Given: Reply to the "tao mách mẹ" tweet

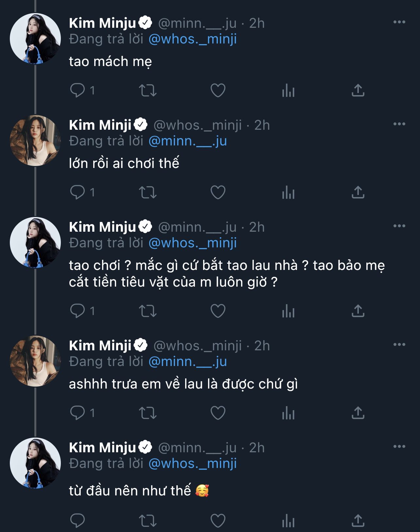Looking at the screenshot, I should [78, 91].
